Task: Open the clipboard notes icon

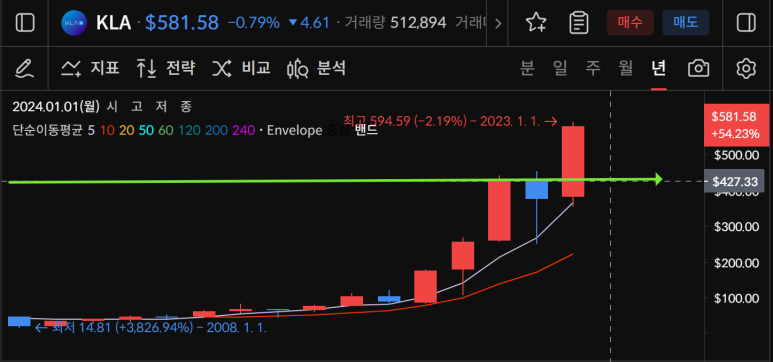Action: (x=579, y=23)
